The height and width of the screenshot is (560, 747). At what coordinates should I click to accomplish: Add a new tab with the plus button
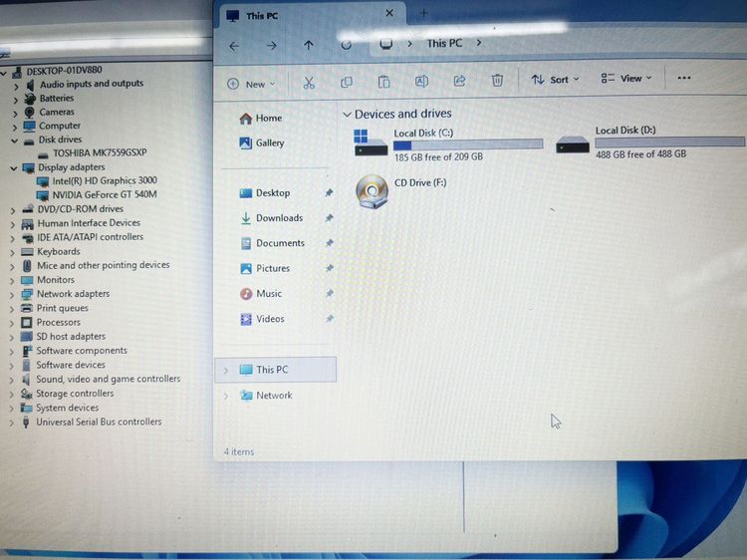(423, 13)
